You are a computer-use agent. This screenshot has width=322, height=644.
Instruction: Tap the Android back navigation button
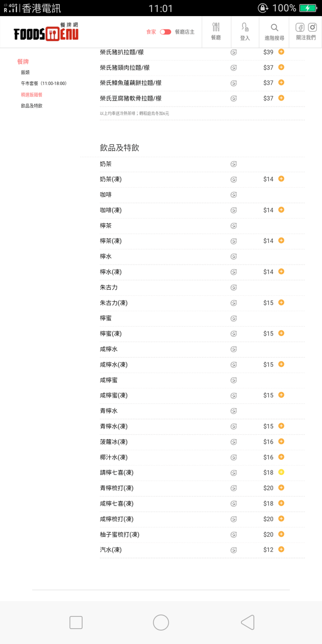click(247, 622)
